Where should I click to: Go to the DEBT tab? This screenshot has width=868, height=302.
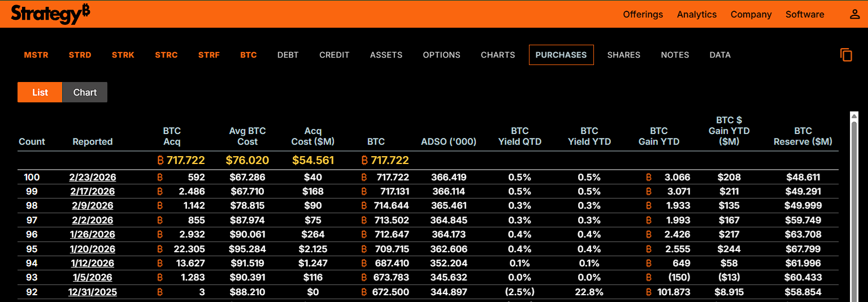288,55
